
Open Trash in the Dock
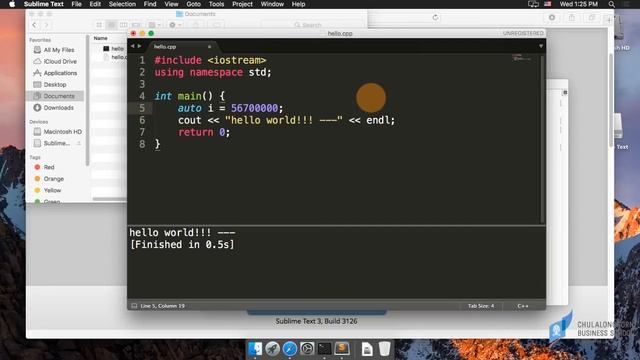[x=384, y=349]
